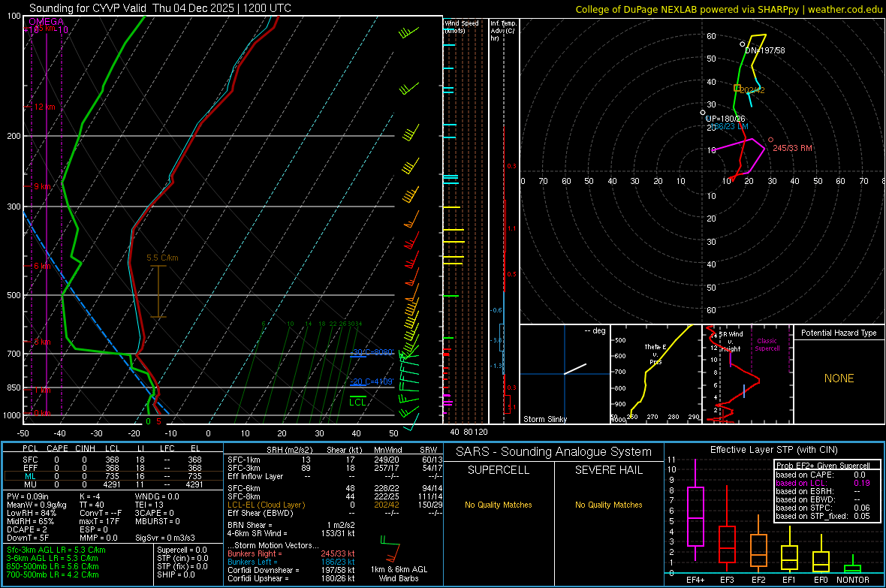Click the Eff Shear (EBWD) row

coord(335,513)
